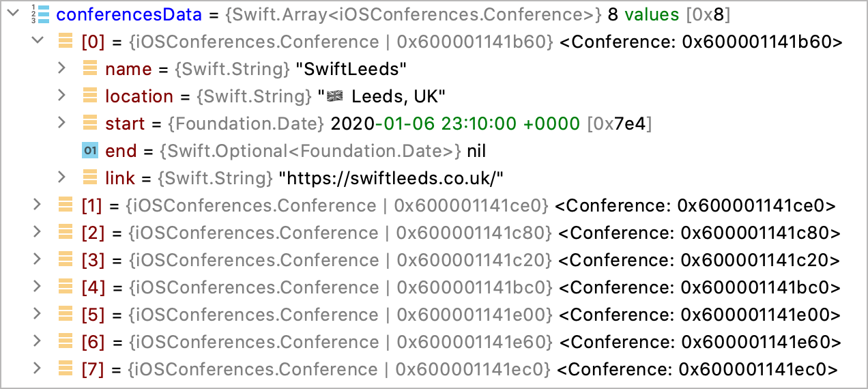Expand array element [1]
Screen dimensions: 868x389
pos(37,205)
